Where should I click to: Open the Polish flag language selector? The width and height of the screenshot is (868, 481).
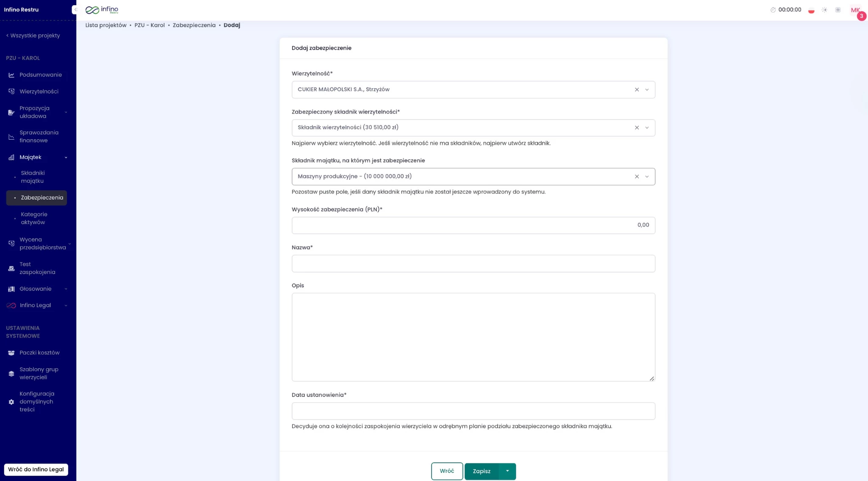811,10
